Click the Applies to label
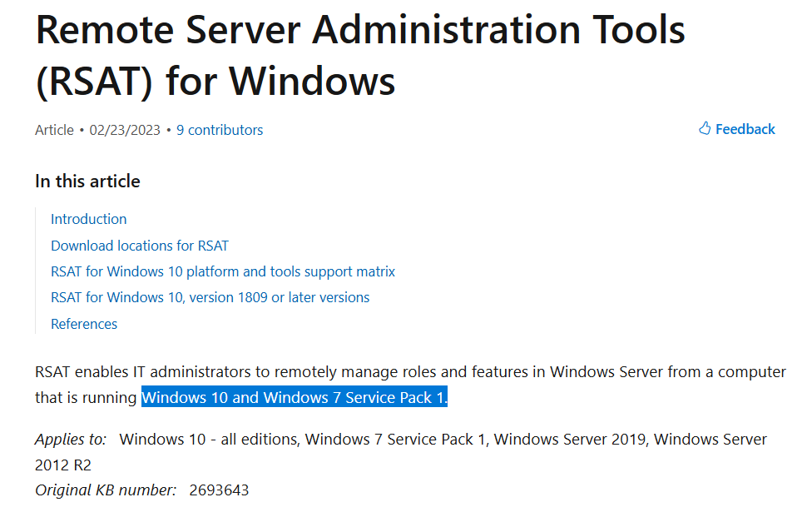Viewport: 812px width, 527px height. coord(71,440)
